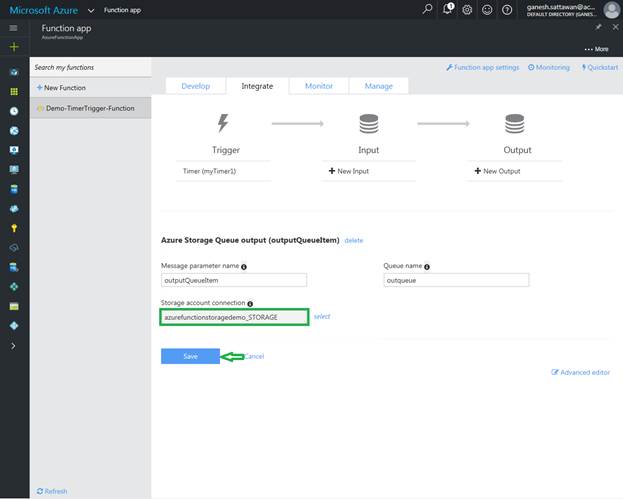This screenshot has height=499, width=623.
Task: Pin the Function app blade
Action: [x=598, y=27]
